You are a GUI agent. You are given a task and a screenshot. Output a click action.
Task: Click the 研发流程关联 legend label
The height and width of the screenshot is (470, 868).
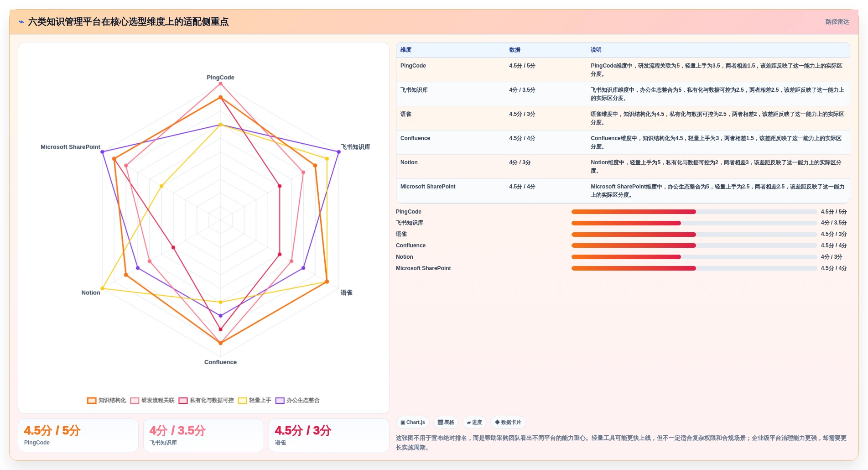pos(158,400)
